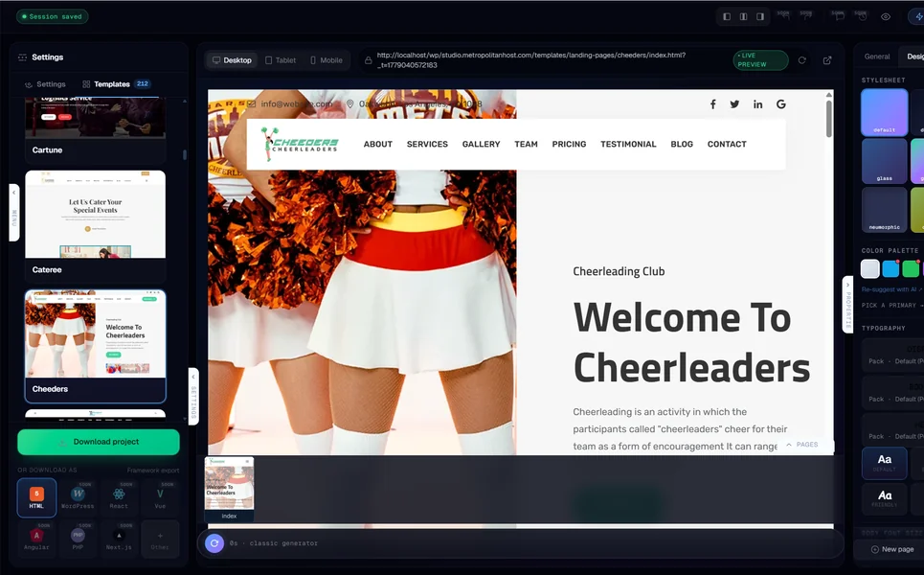Switch to Tablet preview mode

(281, 60)
